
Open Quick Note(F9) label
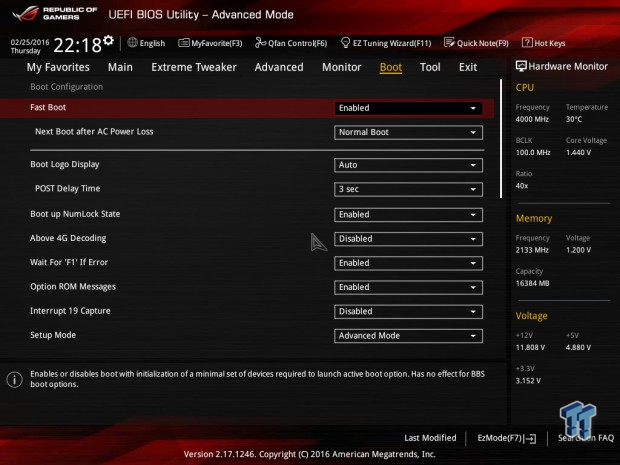pyautogui.click(x=483, y=43)
